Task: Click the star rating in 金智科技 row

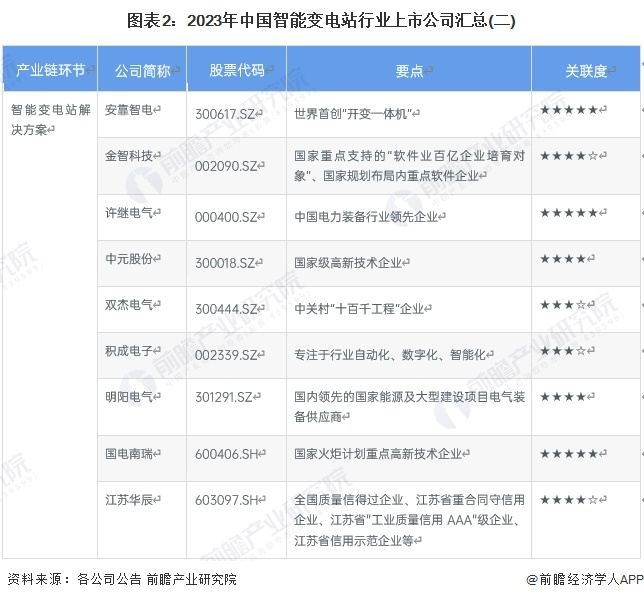Action: point(569,156)
